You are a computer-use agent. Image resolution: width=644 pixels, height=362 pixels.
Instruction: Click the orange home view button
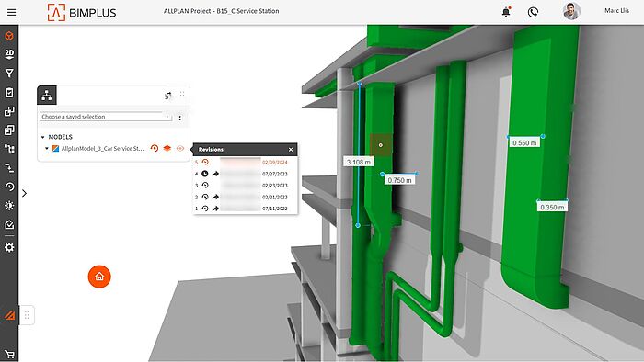(99, 277)
